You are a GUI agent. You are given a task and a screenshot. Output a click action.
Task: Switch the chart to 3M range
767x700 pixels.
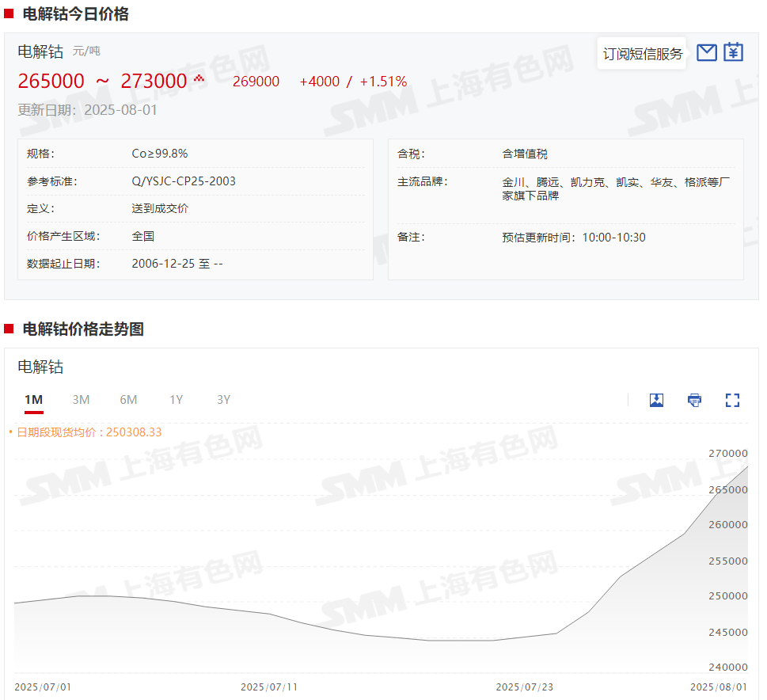(x=81, y=400)
